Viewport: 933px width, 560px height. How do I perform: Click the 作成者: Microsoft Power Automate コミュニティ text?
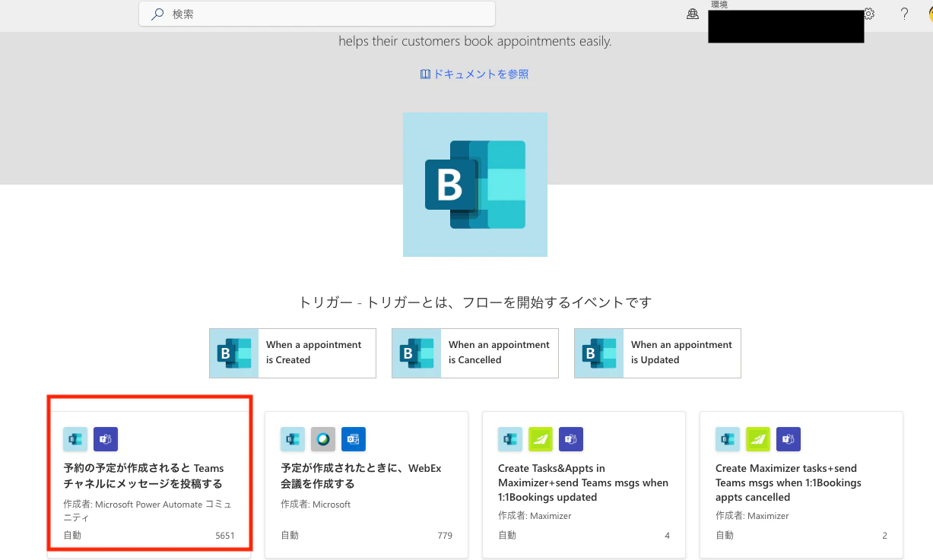coord(147,511)
